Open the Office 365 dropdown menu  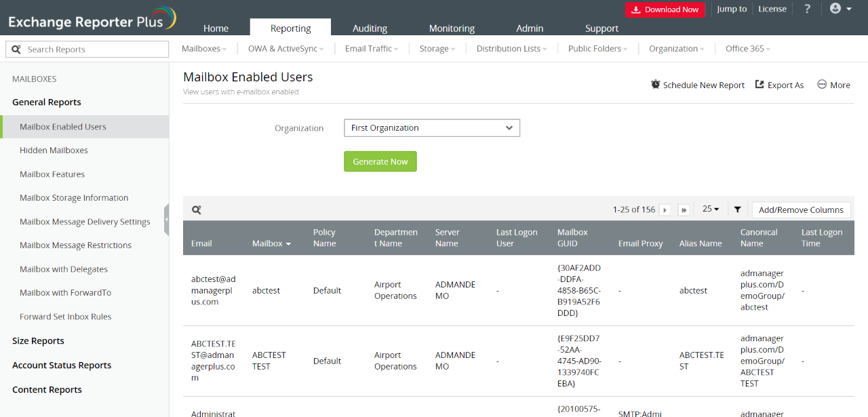747,49
